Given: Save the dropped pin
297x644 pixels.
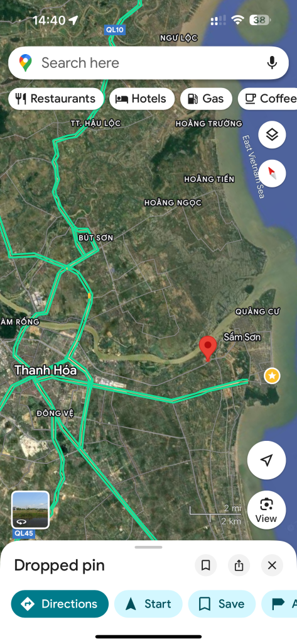Looking at the screenshot, I should (222, 604).
